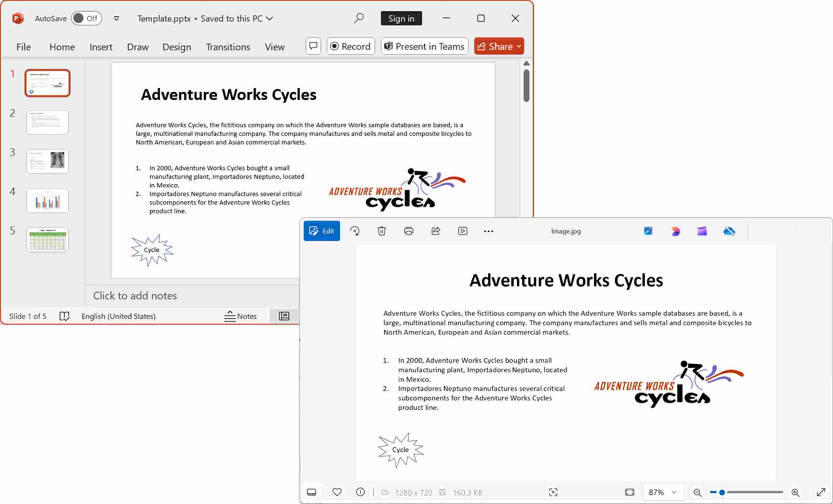This screenshot has height=504, width=833.
Task: Switch to the Transitions tab
Action: [228, 47]
